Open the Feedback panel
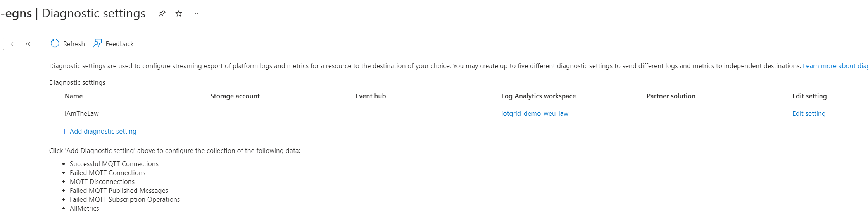The height and width of the screenshot is (218, 868). [114, 44]
